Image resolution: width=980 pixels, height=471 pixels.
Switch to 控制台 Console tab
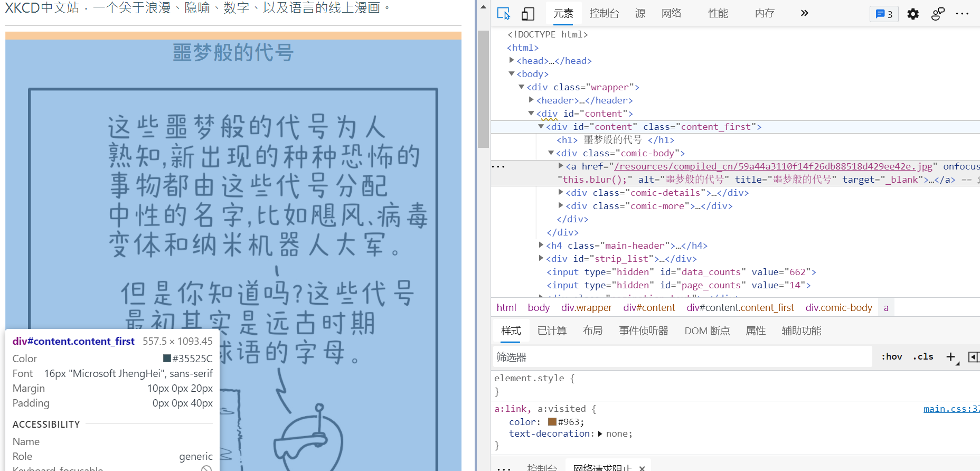(604, 14)
